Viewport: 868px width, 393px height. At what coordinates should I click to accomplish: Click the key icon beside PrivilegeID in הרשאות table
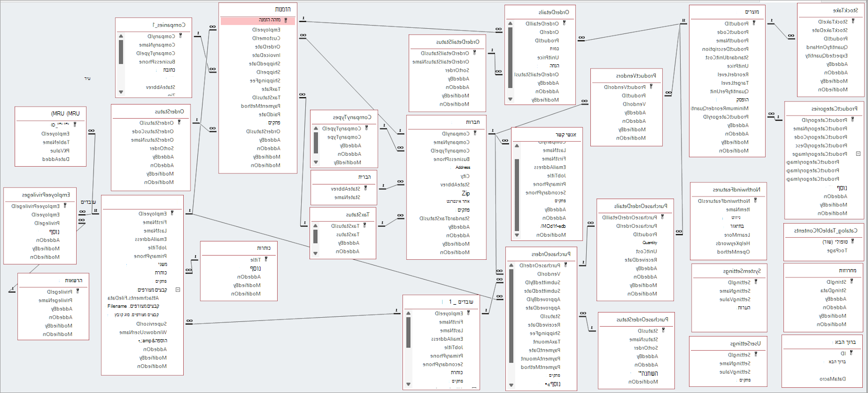[77, 292]
